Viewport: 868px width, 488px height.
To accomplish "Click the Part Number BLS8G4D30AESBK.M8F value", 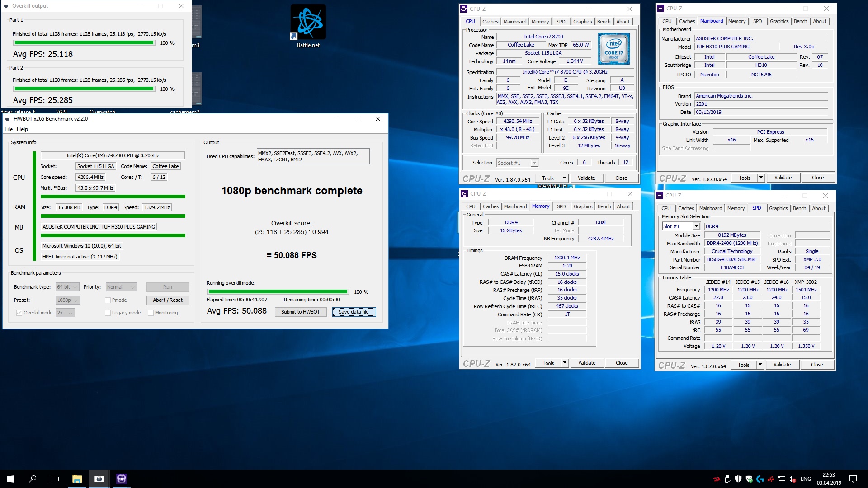I will [731, 260].
